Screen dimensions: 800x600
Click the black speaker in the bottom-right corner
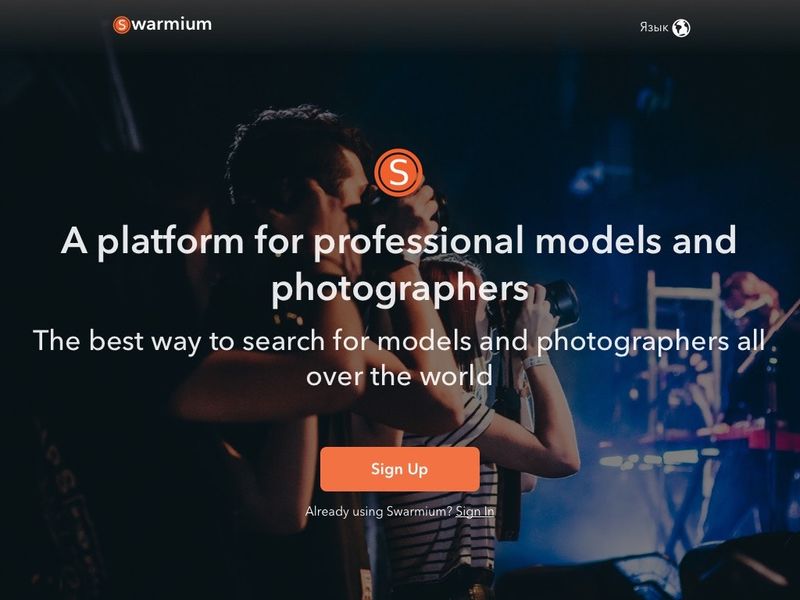pos(740,566)
